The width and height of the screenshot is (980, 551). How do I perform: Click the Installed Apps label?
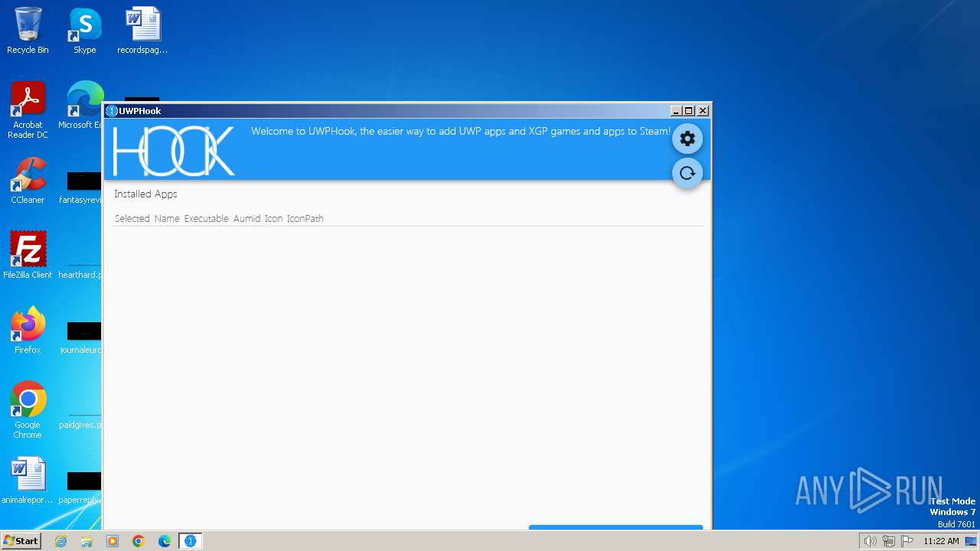[145, 194]
